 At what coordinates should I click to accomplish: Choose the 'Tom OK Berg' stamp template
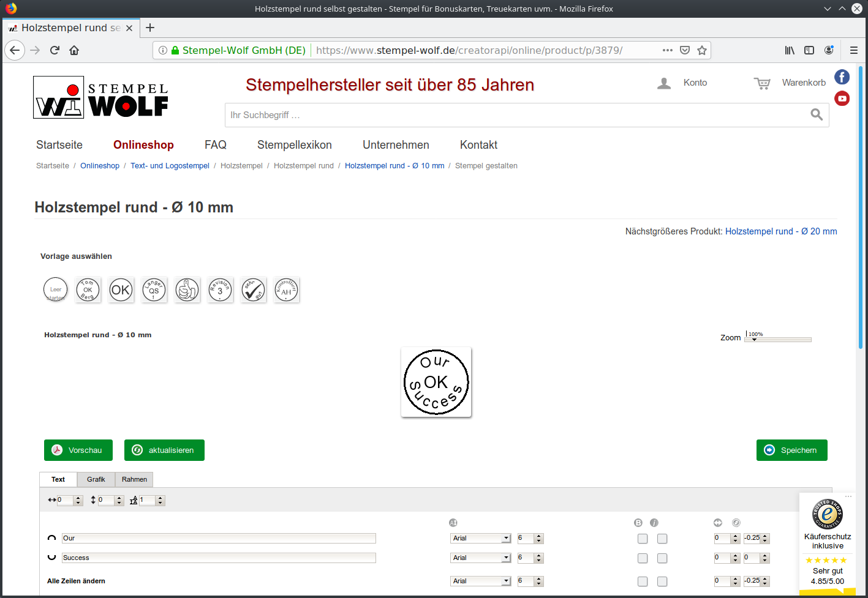pyautogui.click(x=88, y=290)
